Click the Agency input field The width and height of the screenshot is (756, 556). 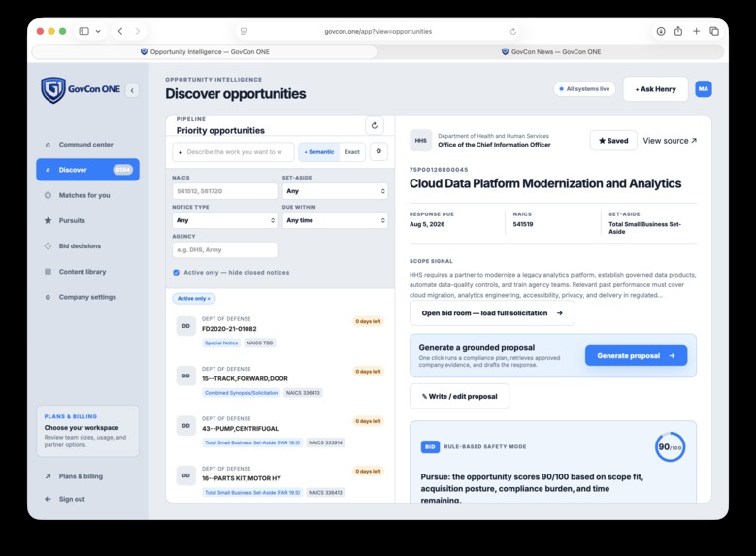(225, 249)
